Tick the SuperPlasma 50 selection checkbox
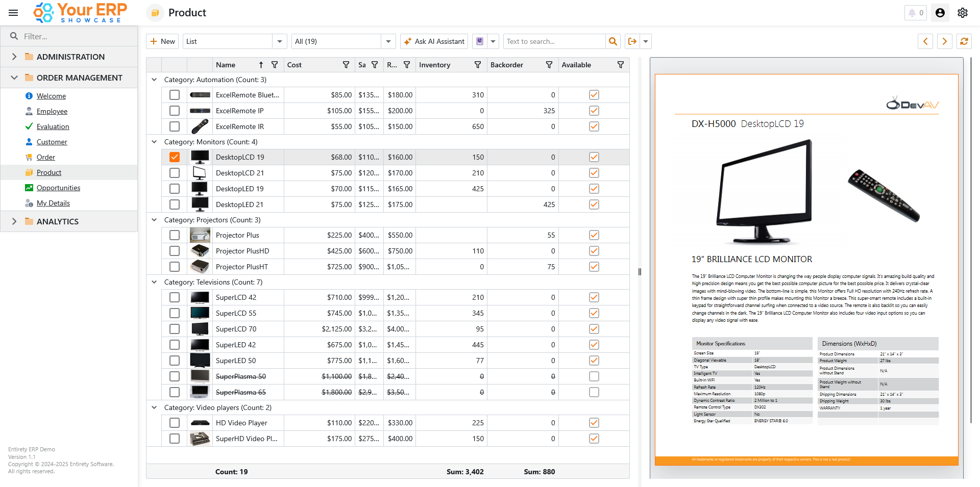 [175, 376]
